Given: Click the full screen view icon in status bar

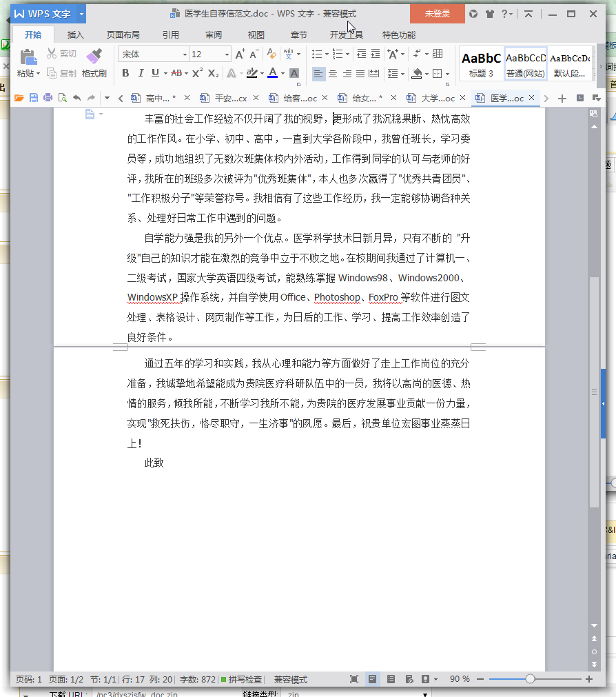Looking at the screenshot, I should click(x=354, y=679).
